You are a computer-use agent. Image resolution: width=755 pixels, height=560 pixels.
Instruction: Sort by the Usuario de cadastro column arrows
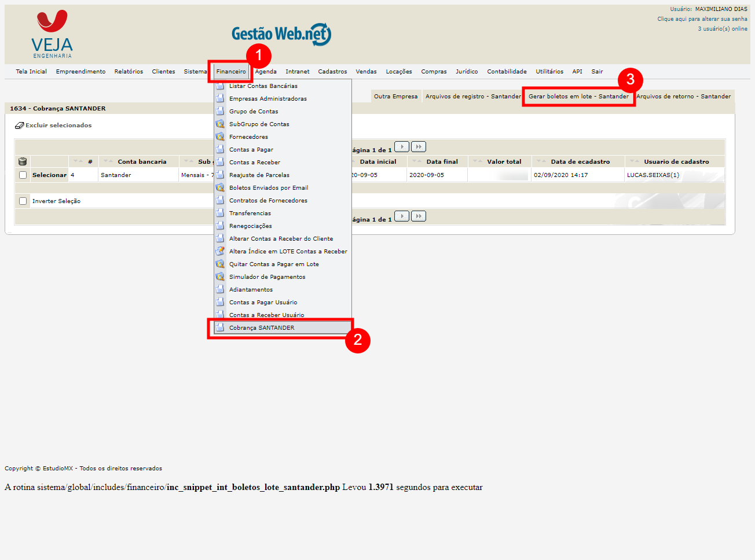pyautogui.click(x=635, y=161)
